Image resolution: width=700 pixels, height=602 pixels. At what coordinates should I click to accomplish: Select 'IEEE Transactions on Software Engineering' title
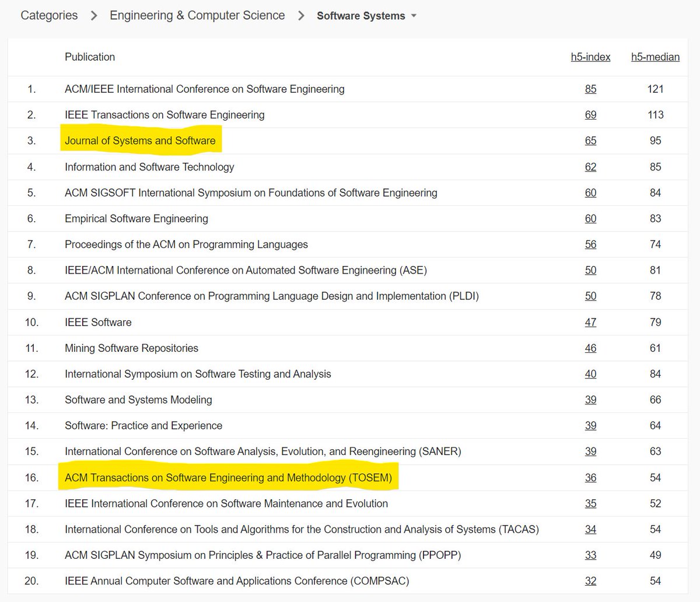tap(164, 115)
